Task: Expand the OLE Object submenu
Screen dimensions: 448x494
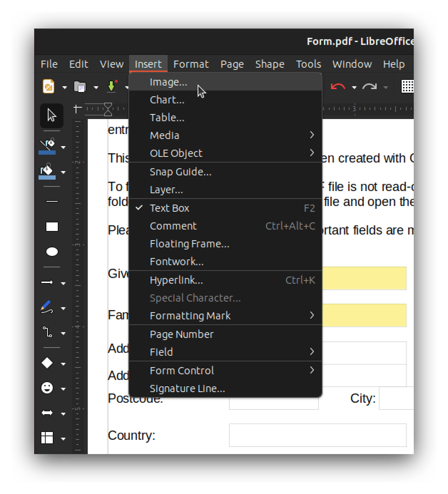Action: click(x=225, y=153)
